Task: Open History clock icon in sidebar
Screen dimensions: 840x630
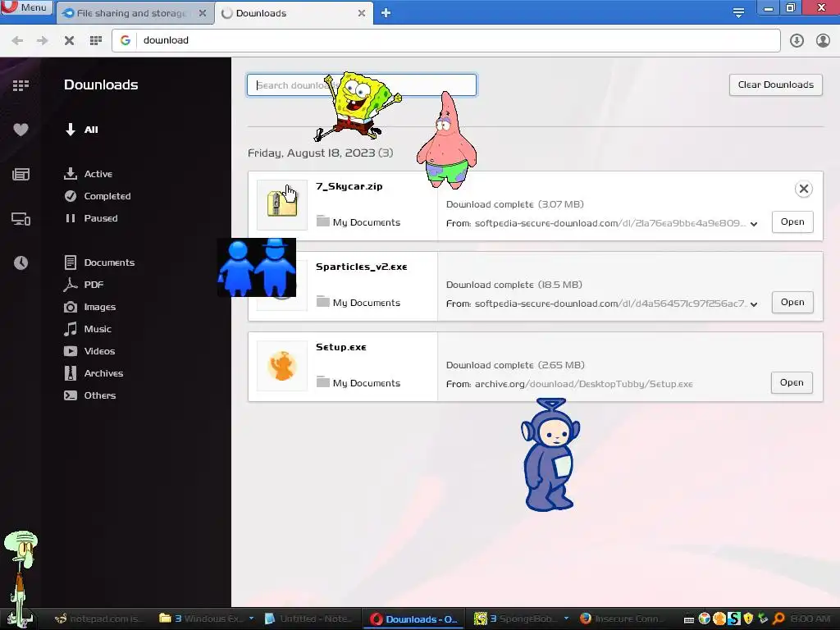Action: 21,262
